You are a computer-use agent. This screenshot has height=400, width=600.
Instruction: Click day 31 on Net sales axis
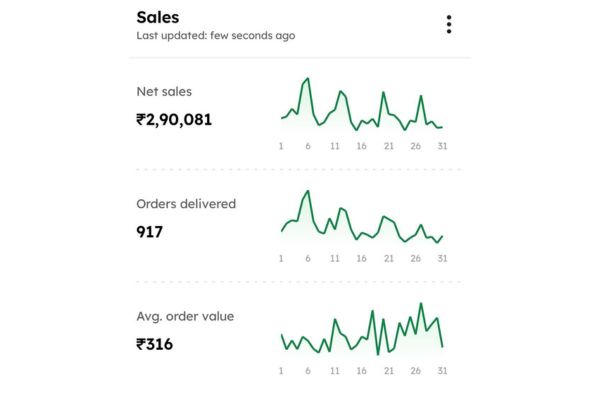tap(441, 146)
